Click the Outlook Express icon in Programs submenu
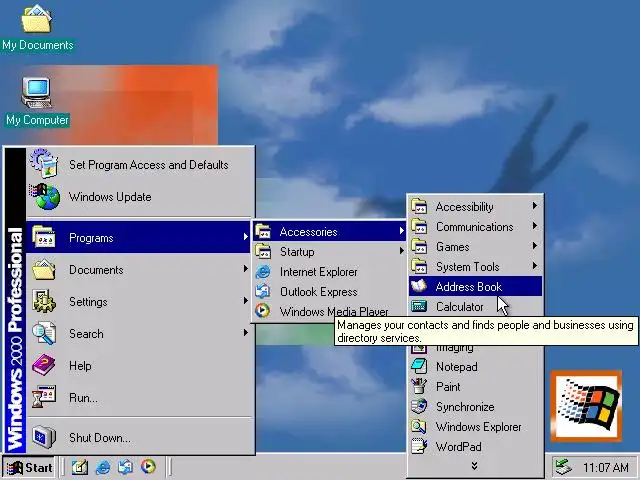 click(x=263, y=291)
